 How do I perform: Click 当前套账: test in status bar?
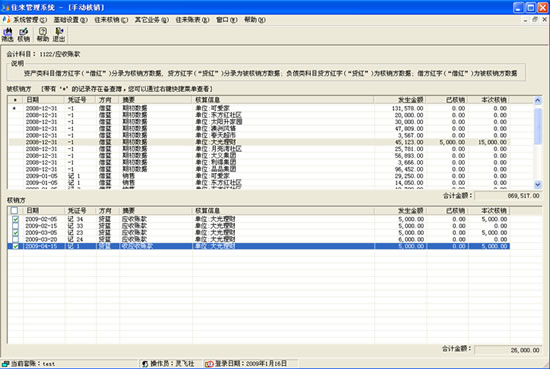pyautogui.click(x=33, y=364)
